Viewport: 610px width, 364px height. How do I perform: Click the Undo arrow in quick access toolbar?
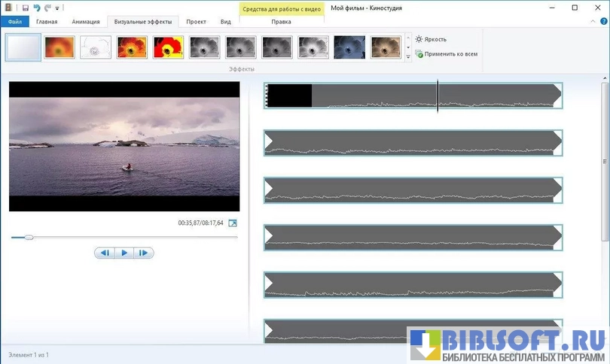(36, 8)
